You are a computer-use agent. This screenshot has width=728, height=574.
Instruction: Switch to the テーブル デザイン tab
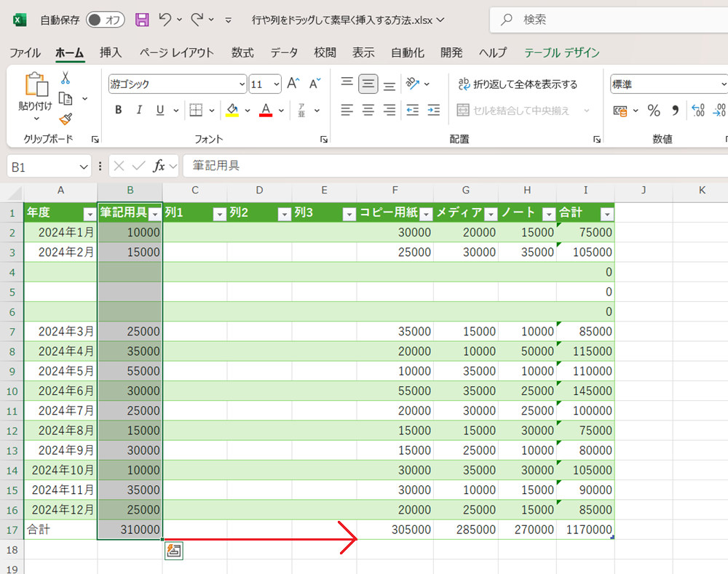[x=562, y=53]
